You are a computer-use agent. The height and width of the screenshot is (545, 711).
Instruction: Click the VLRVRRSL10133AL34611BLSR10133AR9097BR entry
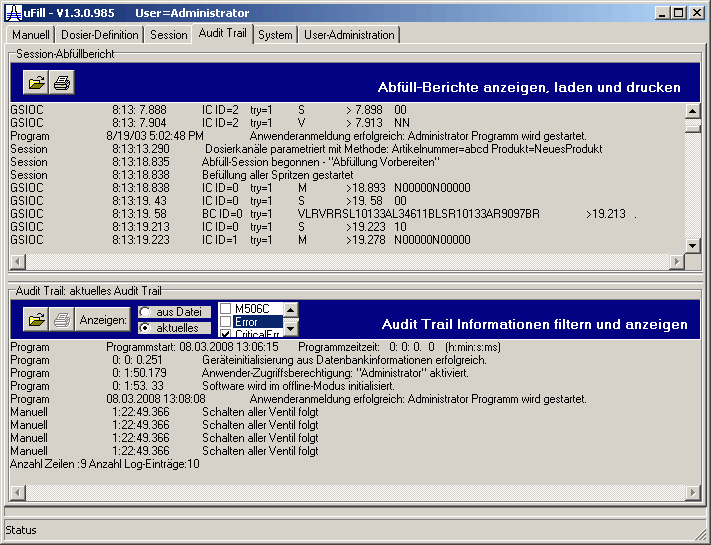tap(419, 214)
